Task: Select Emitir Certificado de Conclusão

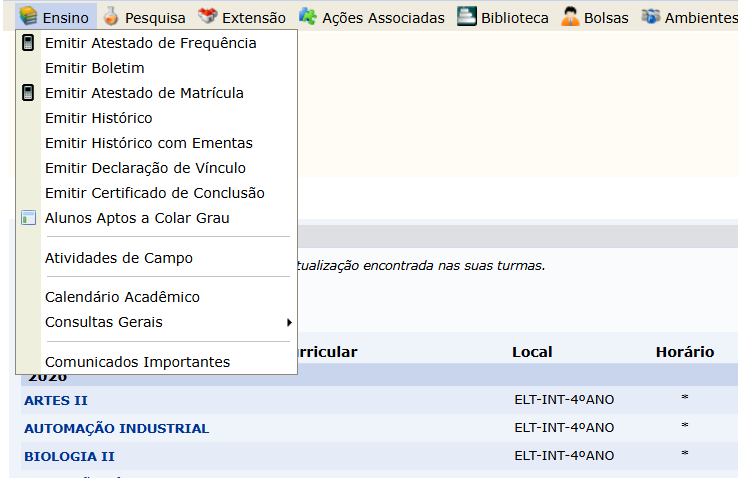Action: click(x=155, y=193)
